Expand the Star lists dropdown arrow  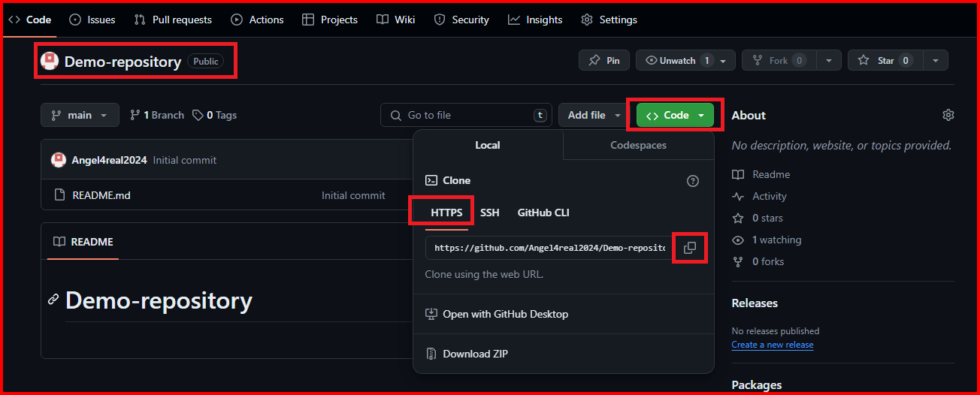pyautogui.click(x=936, y=60)
